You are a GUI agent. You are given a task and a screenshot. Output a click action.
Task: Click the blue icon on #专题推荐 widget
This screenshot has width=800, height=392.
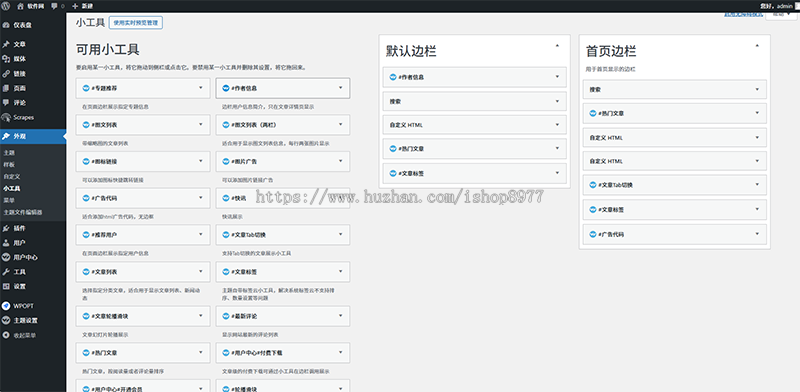[x=85, y=88]
